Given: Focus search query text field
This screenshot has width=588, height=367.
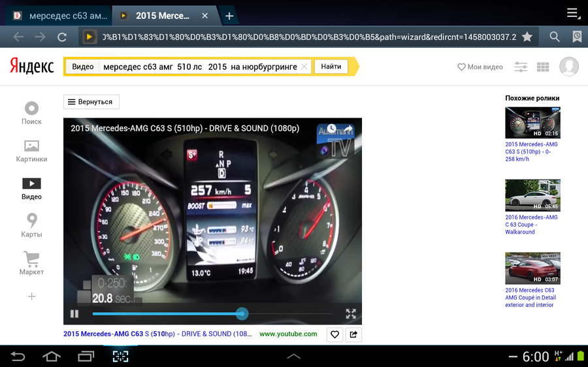Looking at the screenshot, I should pos(200,67).
